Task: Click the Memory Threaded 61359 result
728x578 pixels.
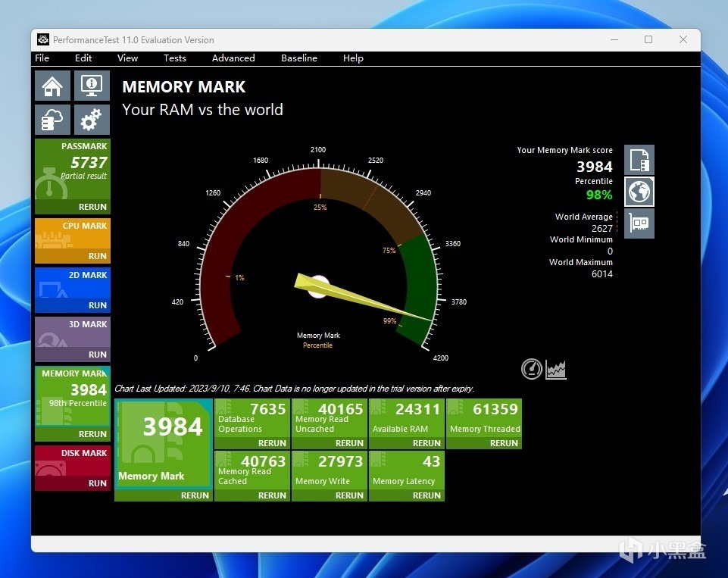Action: pyautogui.click(x=484, y=418)
